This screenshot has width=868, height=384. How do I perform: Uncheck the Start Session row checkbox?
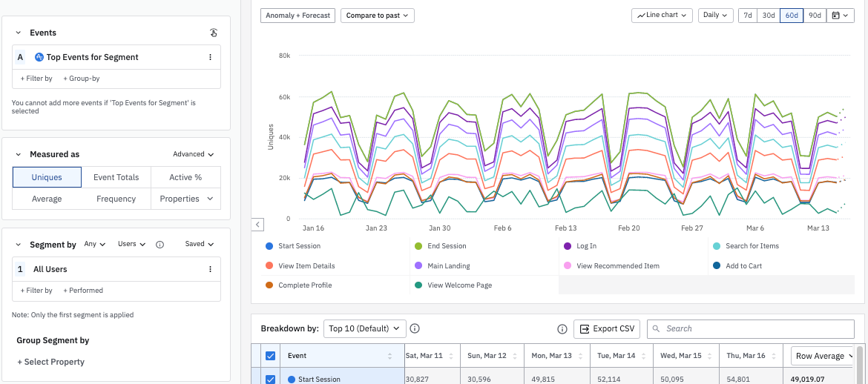tap(270, 380)
